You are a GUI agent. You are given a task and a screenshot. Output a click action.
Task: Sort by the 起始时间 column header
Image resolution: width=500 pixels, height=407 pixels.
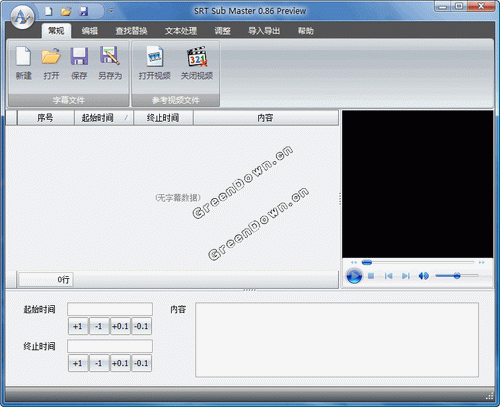point(104,118)
